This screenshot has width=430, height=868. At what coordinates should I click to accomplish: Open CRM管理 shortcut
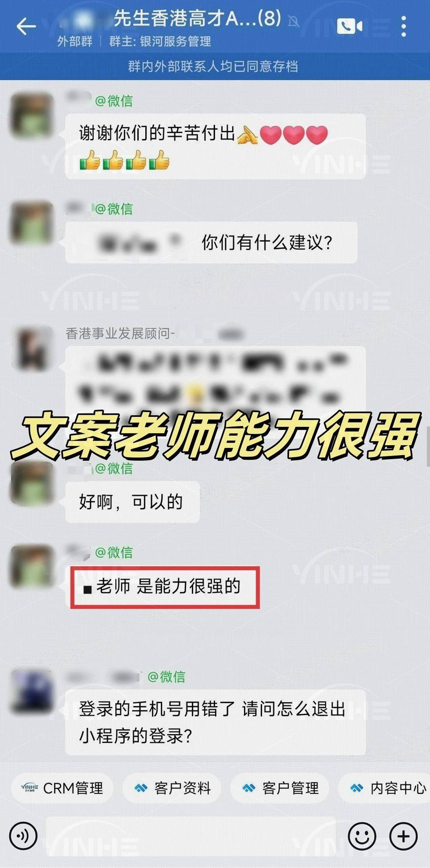63,788
